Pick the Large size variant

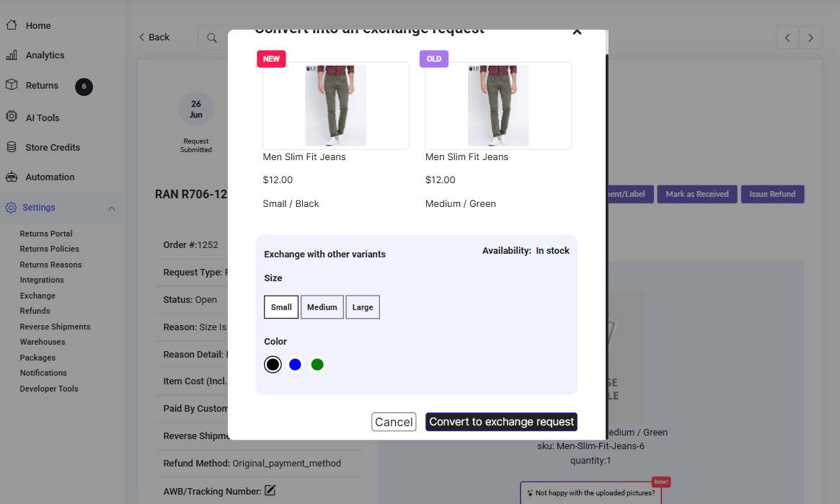[363, 307]
